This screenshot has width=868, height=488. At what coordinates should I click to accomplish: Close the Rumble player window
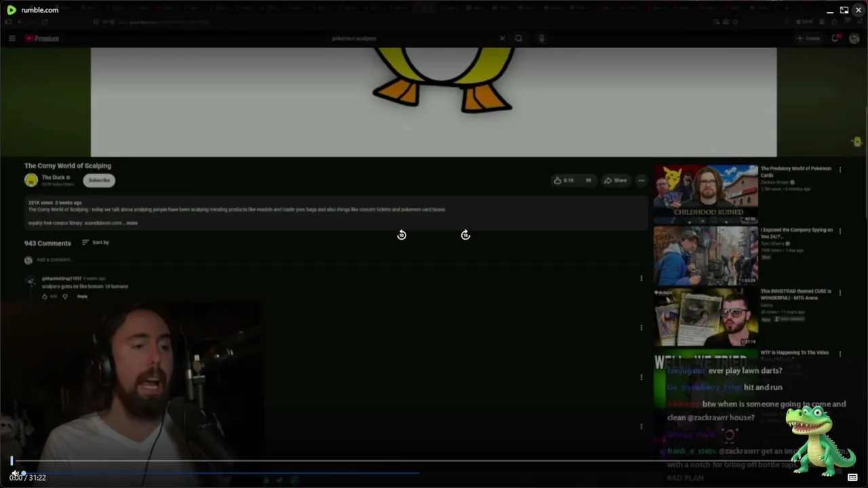[x=859, y=10]
